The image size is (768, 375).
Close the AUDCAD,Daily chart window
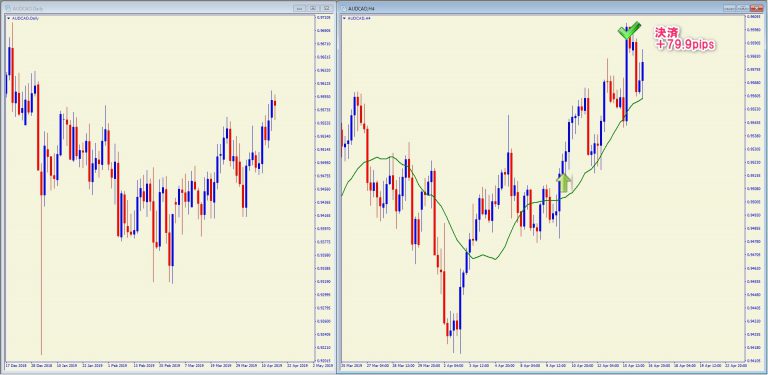pyautogui.click(x=326, y=8)
